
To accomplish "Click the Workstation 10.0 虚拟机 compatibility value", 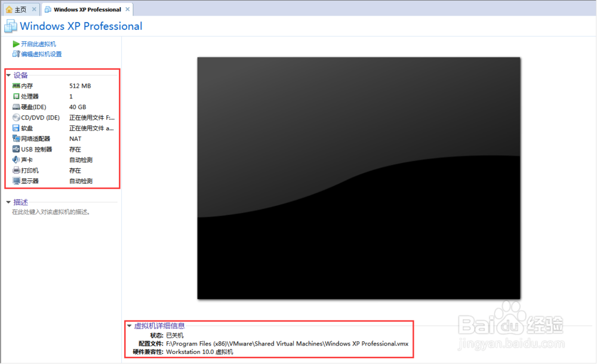I will 199,352.
